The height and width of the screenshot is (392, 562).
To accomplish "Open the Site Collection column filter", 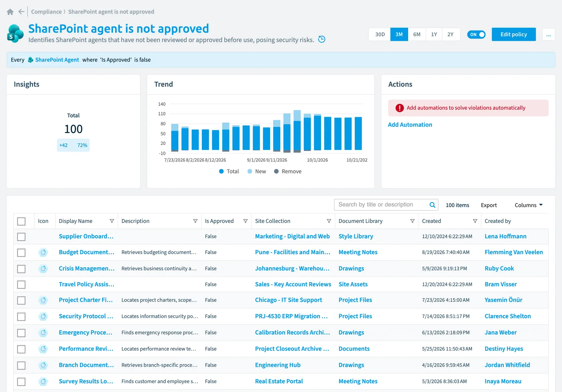I will (x=329, y=221).
